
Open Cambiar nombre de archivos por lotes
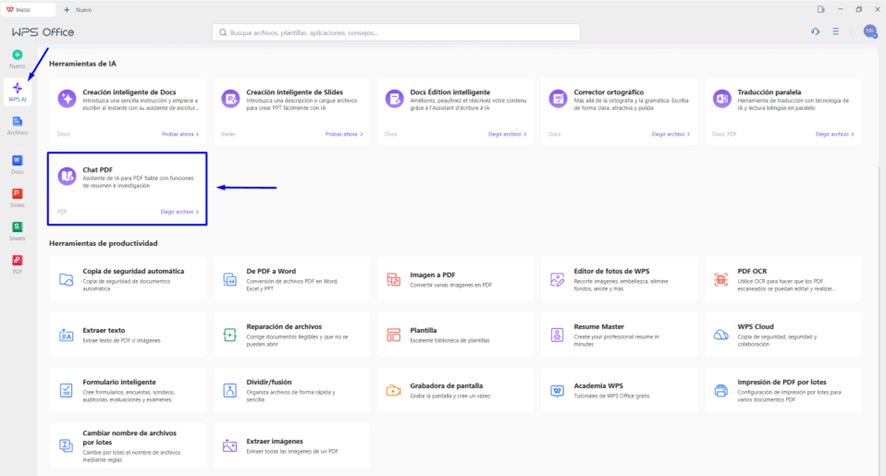(128, 445)
